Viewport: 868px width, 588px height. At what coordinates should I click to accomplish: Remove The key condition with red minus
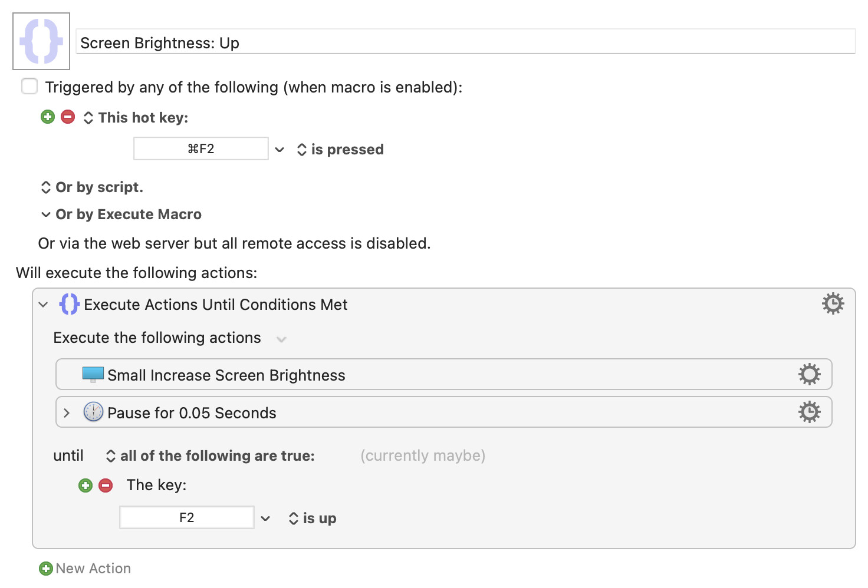point(106,485)
